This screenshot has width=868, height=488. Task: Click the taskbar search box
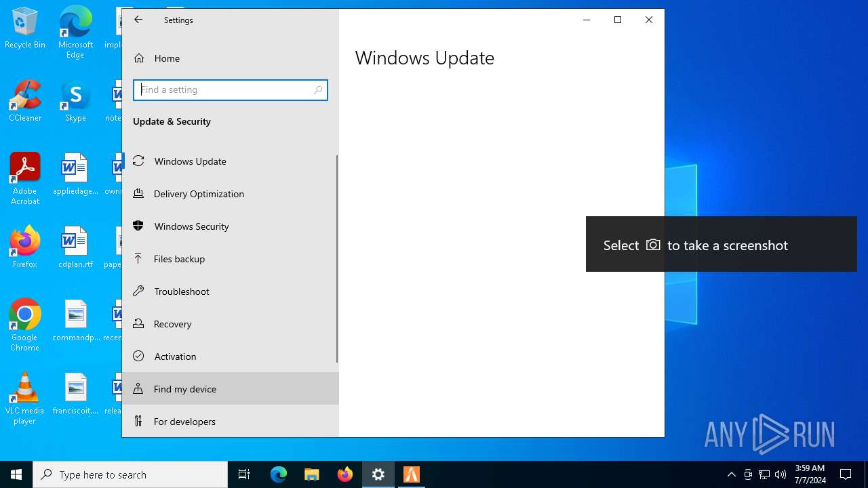click(130, 474)
